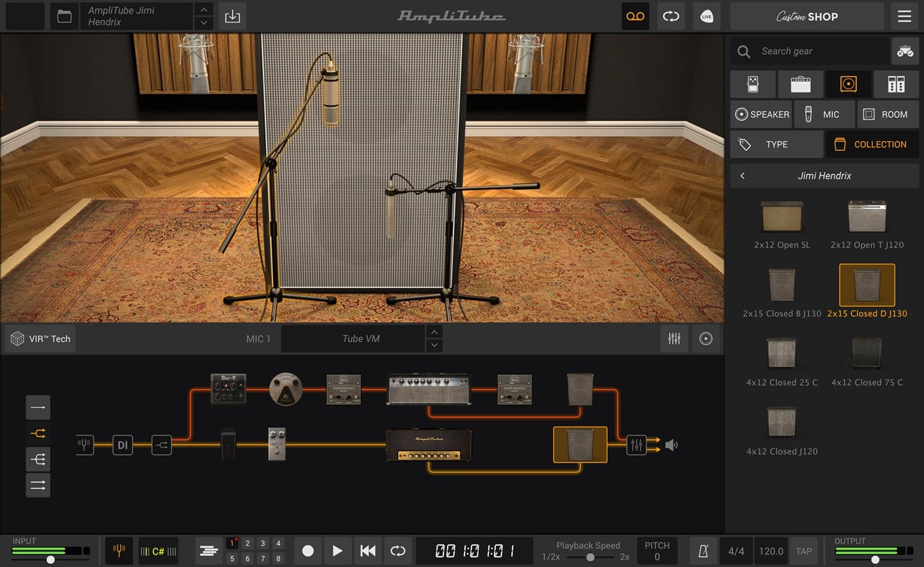Select recorder track 8
Screen dimensions: 924x567
point(278,558)
